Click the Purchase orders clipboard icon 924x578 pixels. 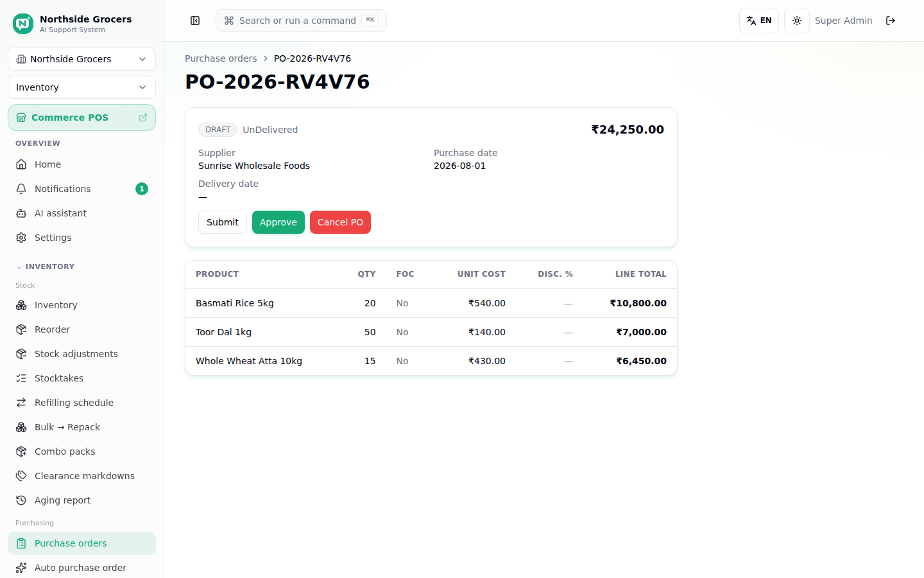coord(21,543)
